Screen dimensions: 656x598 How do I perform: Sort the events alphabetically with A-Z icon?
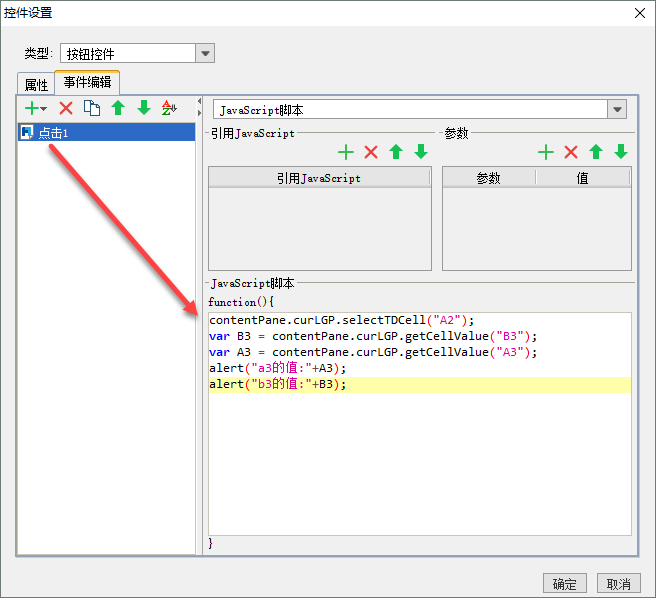pos(169,108)
